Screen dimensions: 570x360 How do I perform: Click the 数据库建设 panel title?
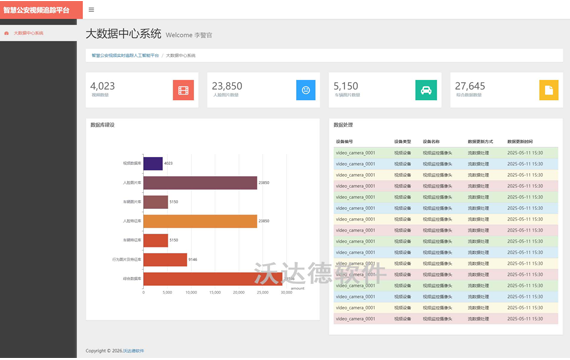(103, 125)
